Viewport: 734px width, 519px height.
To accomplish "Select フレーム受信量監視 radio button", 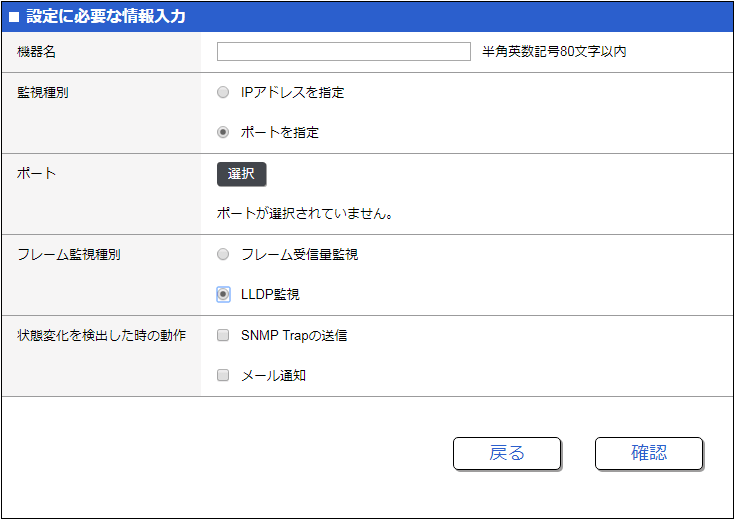I will pos(223,254).
